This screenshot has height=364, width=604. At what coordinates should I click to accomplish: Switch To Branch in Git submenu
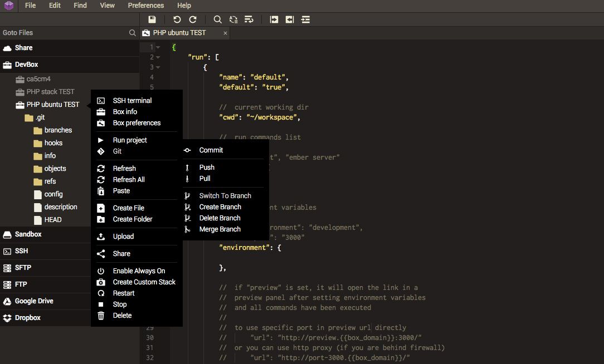tap(224, 195)
